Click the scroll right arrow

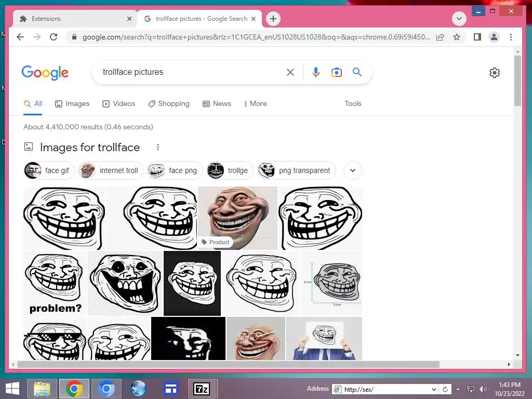509,364
